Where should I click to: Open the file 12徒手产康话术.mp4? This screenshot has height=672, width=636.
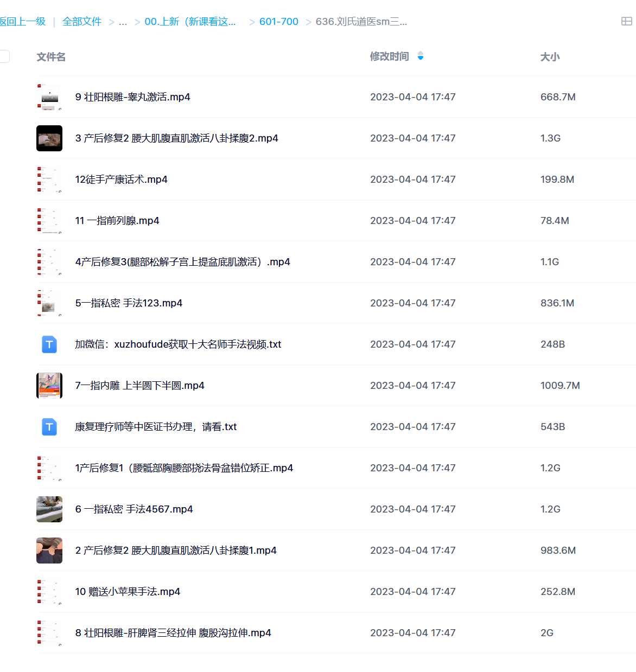click(121, 179)
